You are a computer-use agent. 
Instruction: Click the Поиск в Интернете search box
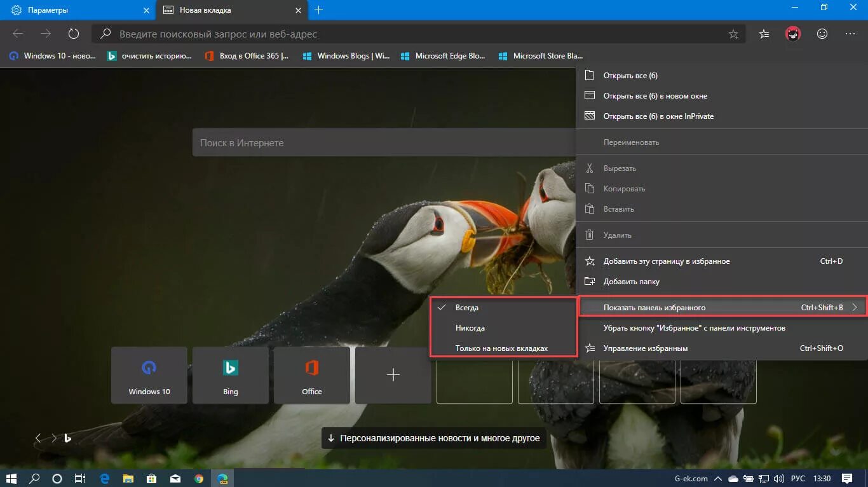point(384,143)
